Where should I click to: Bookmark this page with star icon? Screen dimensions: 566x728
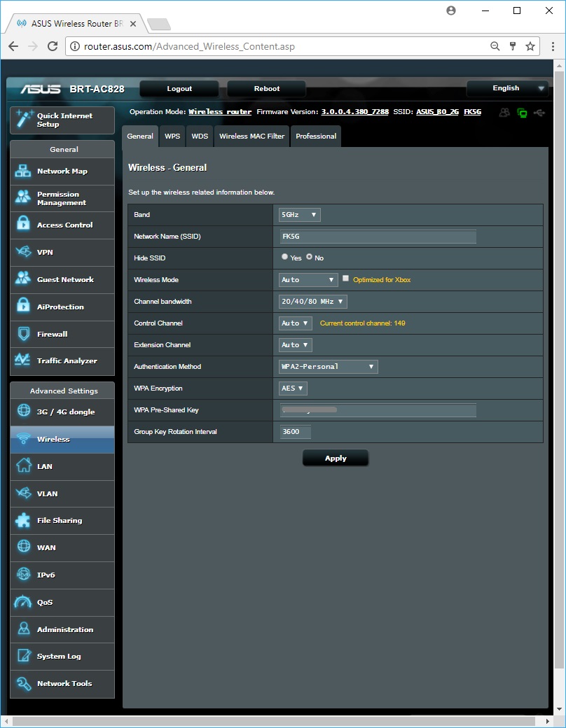530,46
